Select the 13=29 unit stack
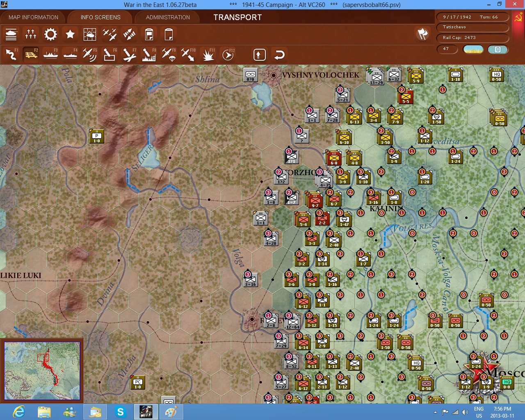Screen dimensions: 525x420 point(376,77)
